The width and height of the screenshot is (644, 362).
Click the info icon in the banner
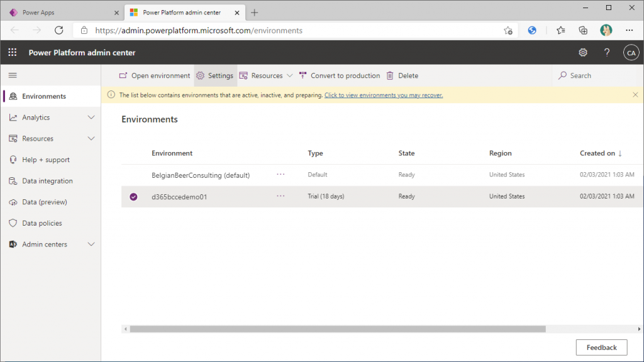pyautogui.click(x=111, y=95)
